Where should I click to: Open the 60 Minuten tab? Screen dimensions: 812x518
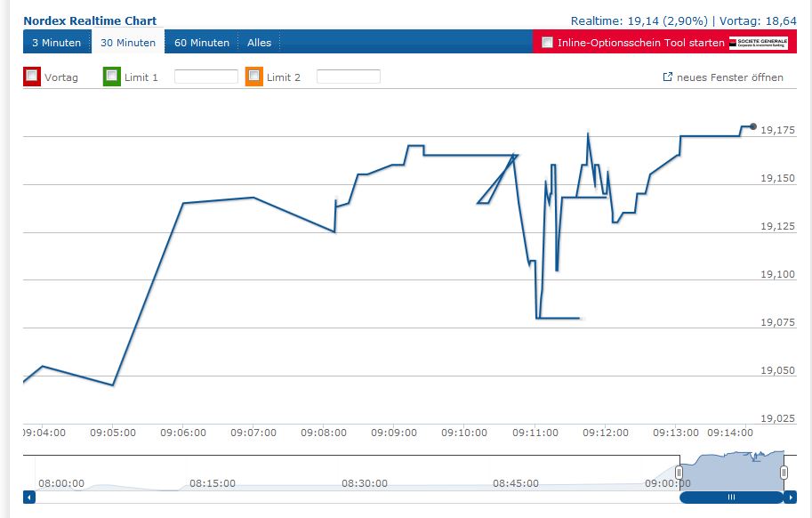tap(202, 43)
